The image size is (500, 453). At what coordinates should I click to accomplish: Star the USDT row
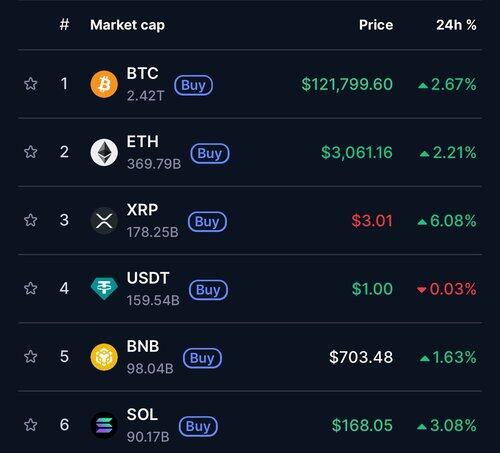[31, 288]
